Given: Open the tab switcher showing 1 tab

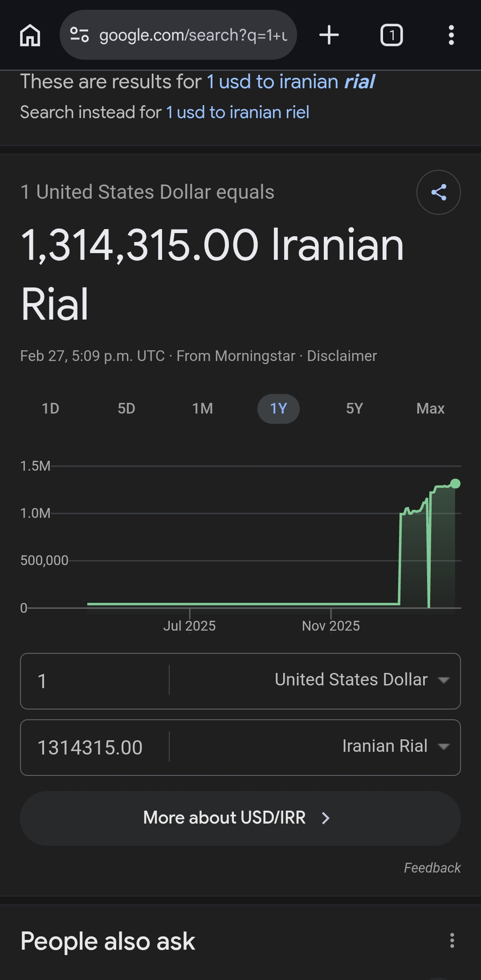Looking at the screenshot, I should tap(391, 35).
